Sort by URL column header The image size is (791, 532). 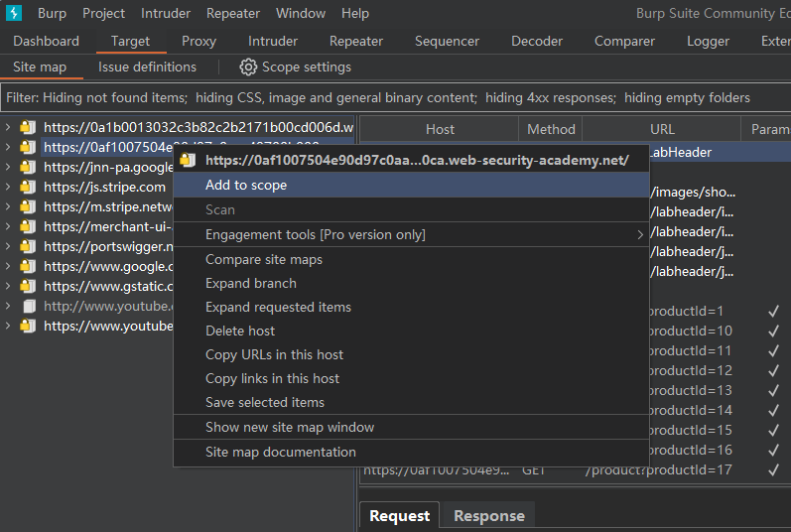[x=662, y=130]
